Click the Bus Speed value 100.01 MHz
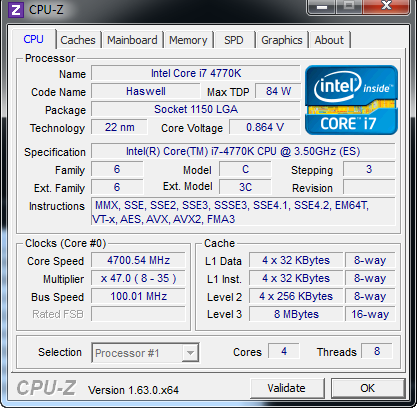Viewport: 417px width, 408px height. tap(138, 296)
